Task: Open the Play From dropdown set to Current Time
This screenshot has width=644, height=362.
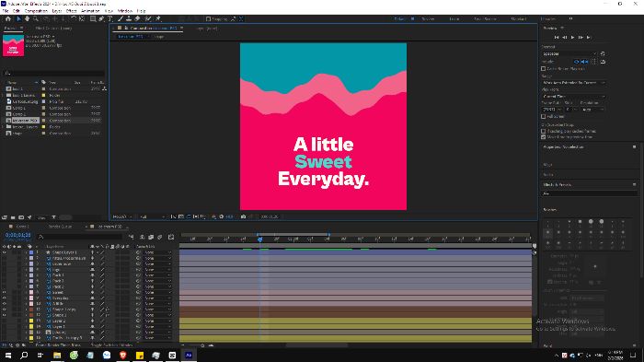Action: coord(574,97)
